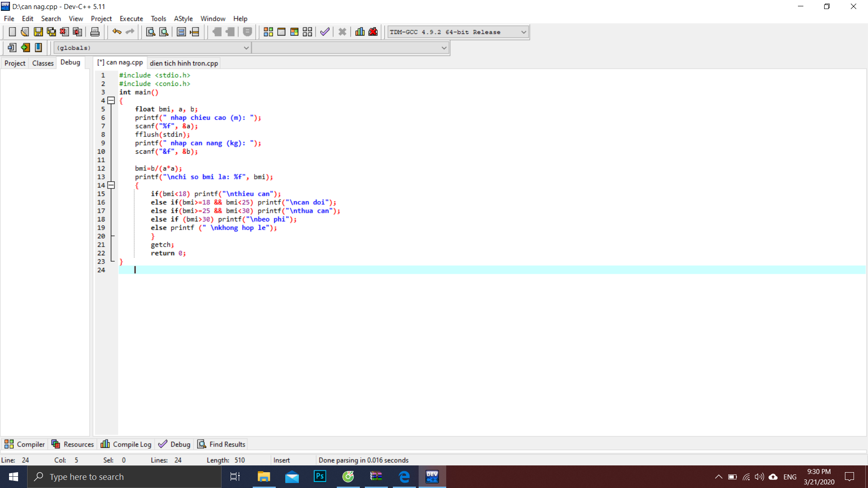Collapse the fold marker at line 14
The image size is (868, 488).
click(111, 185)
